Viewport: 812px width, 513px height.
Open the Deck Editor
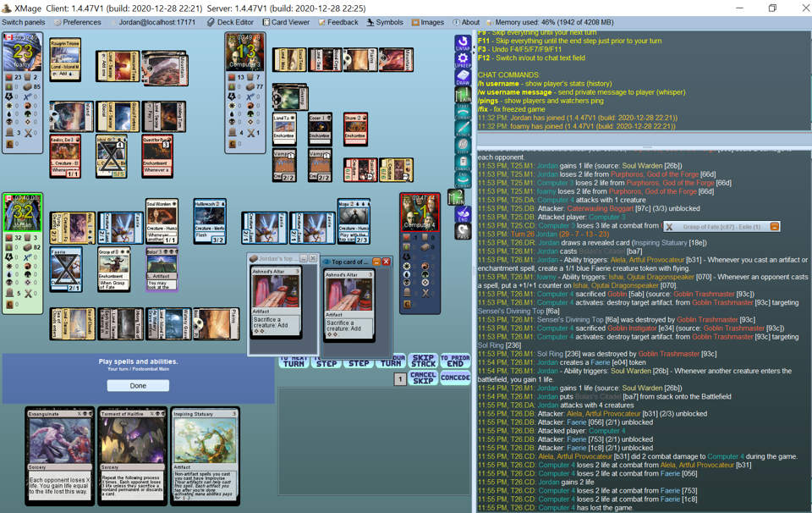(230, 23)
